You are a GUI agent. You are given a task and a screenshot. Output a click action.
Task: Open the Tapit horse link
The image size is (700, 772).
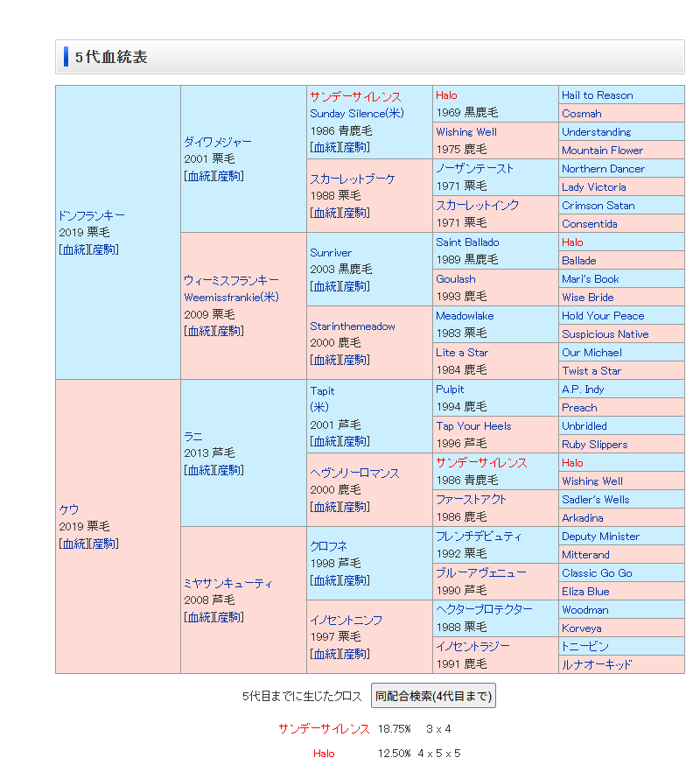coord(322,391)
